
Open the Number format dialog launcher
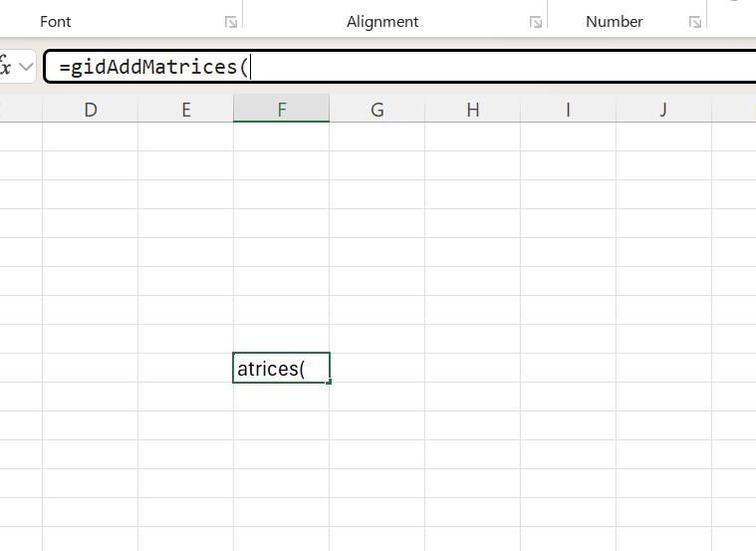click(694, 22)
